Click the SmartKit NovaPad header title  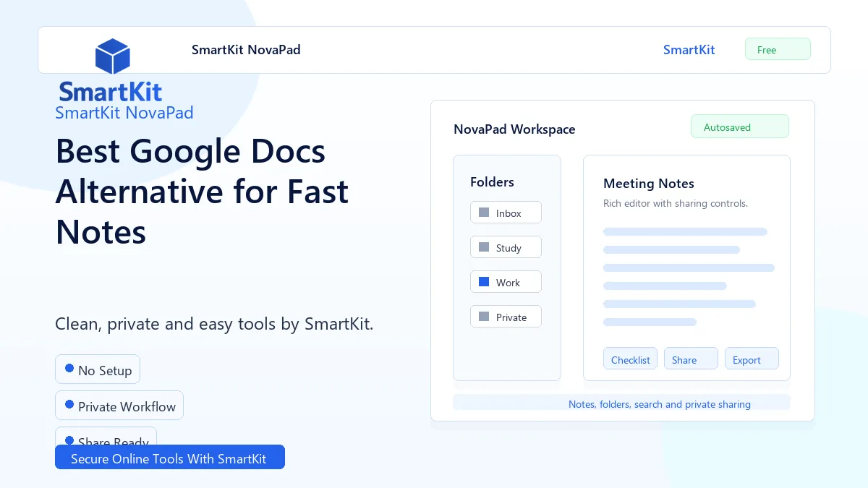[x=246, y=50]
